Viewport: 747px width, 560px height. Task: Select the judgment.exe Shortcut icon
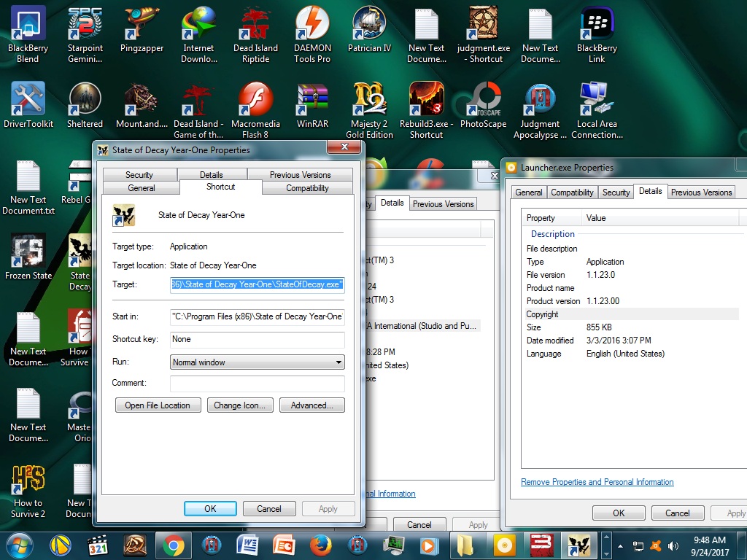(483, 35)
